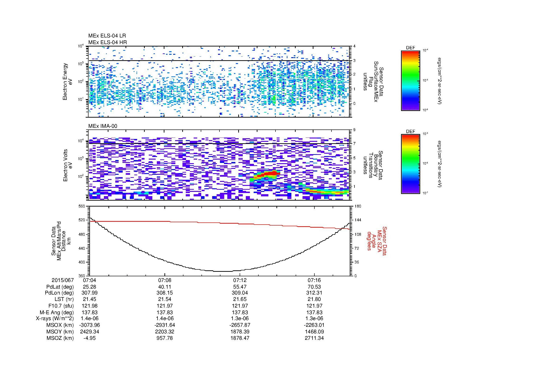555x392 pixels.
Task: Select the 'MEx ELS-04 HR' panel title
Action: point(107,42)
